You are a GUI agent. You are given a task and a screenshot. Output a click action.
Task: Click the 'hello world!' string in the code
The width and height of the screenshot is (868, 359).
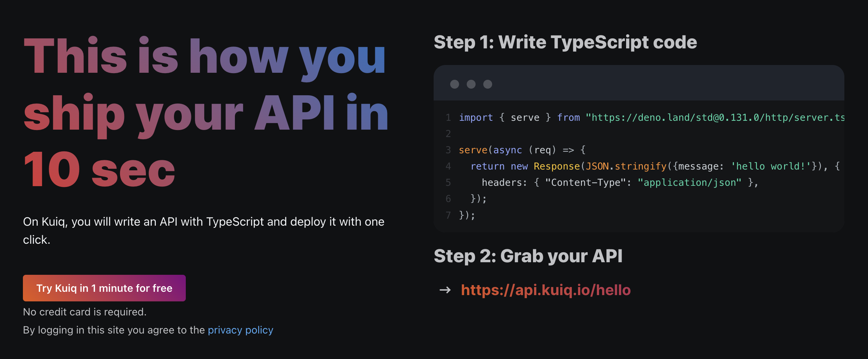click(771, 166)
